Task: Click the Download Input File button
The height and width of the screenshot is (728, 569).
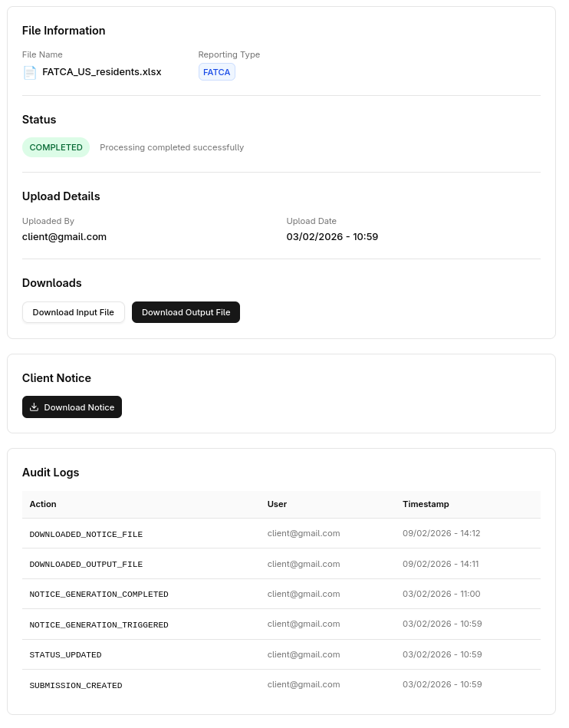Action: (73, 312)
